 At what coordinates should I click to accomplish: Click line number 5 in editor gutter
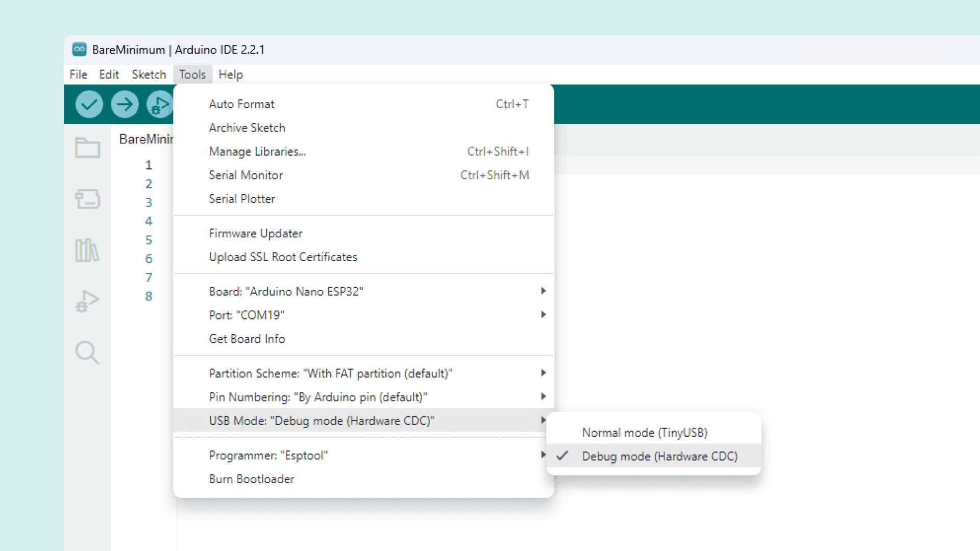149,240
